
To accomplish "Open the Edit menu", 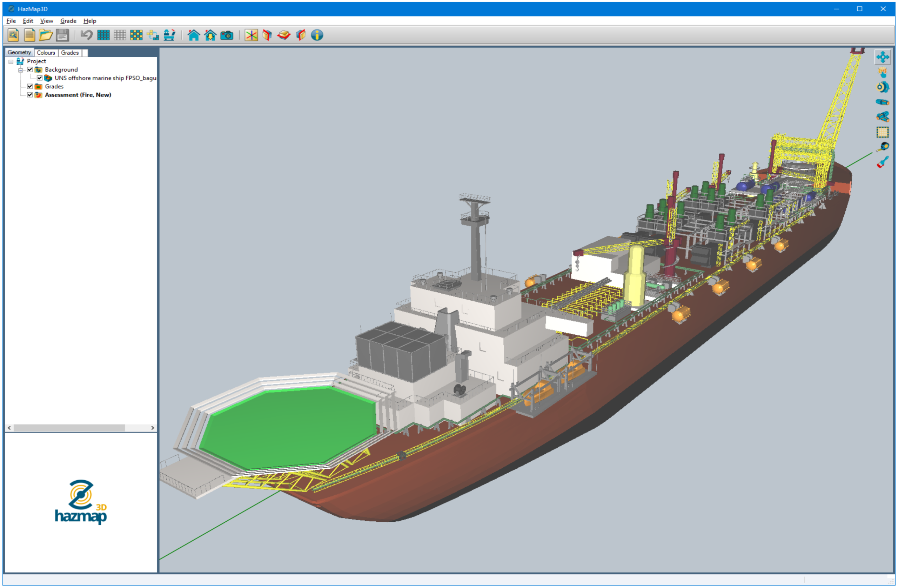I will point(28,21).
